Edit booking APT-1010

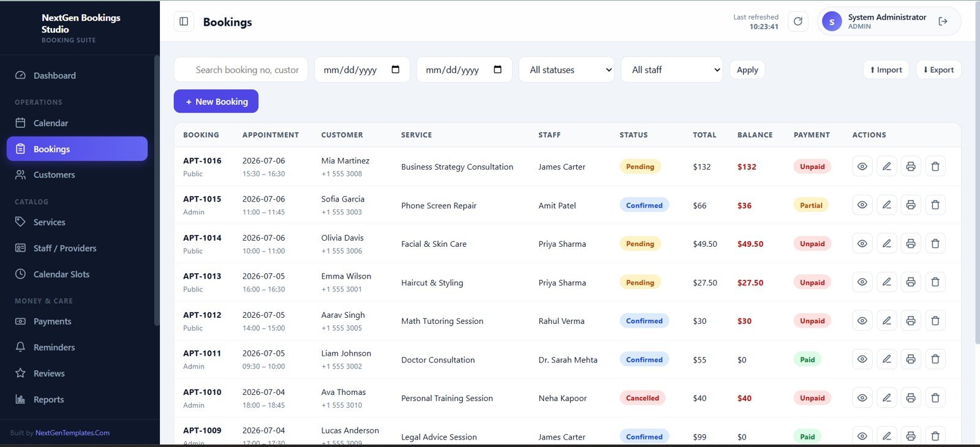886,398
